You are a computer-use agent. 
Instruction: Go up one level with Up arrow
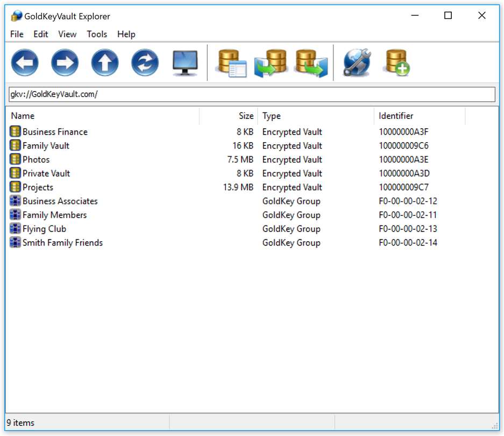(x=105, y=62)
